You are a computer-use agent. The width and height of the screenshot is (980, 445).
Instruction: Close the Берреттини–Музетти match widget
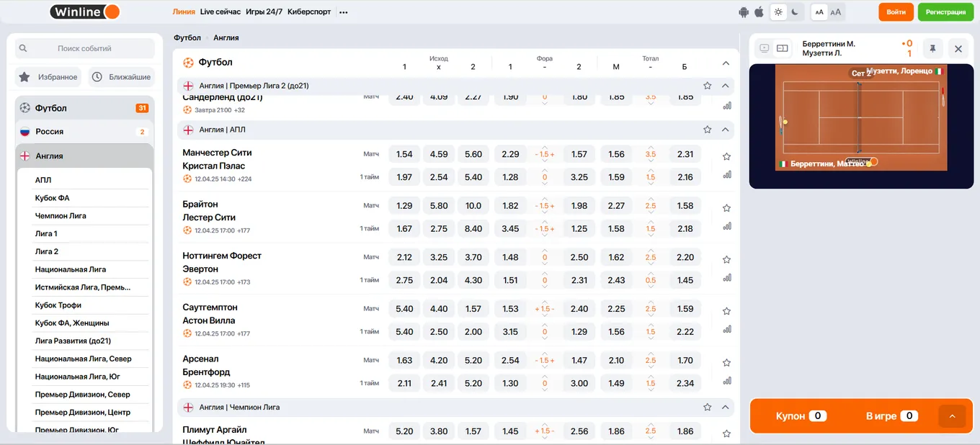958,48
